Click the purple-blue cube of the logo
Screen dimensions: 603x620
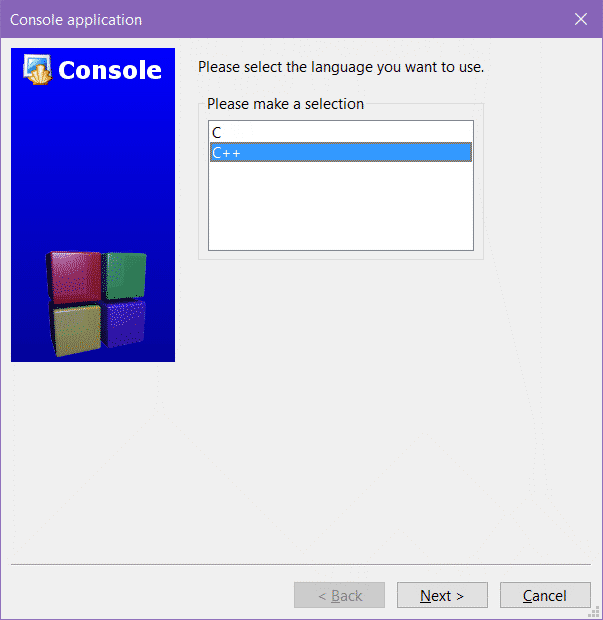coord(124,323)
